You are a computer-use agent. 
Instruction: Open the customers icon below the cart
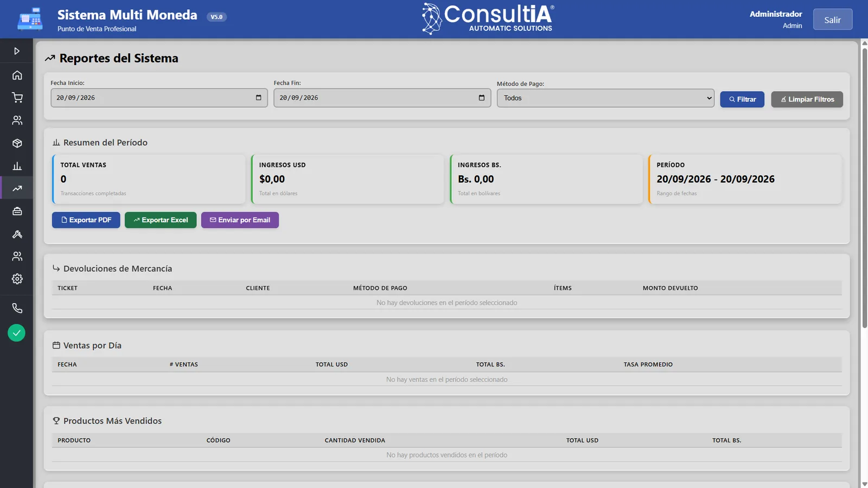click(x=17, y=120)
